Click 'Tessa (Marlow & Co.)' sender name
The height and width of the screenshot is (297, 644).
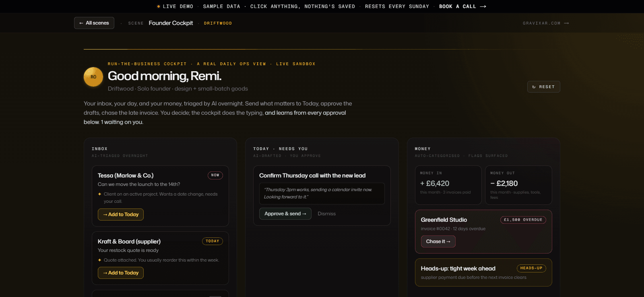coord(126,175)
